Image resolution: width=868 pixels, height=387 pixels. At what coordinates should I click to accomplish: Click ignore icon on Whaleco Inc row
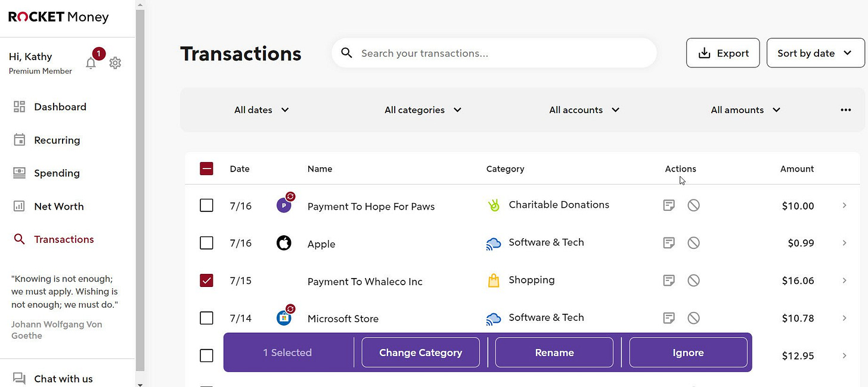693,280
